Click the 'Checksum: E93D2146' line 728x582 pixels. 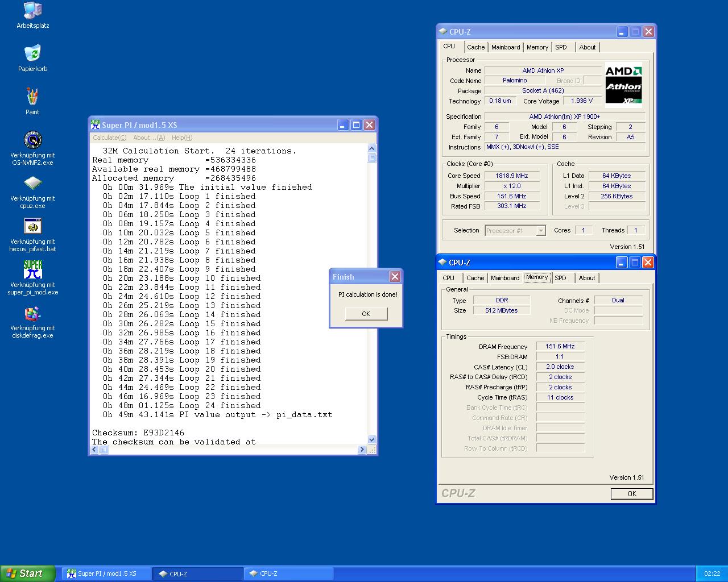[138, 433]
